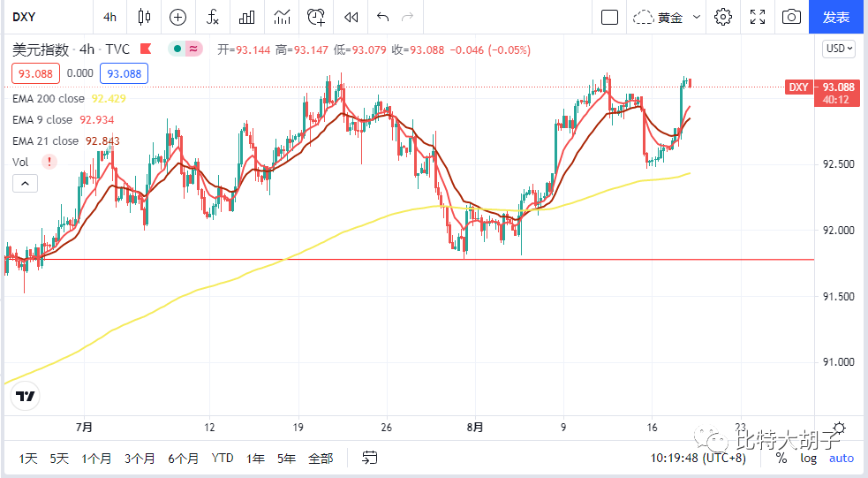Redo the last chart action
The width and height of the screenshot is (868, 478).
[407, 17]
